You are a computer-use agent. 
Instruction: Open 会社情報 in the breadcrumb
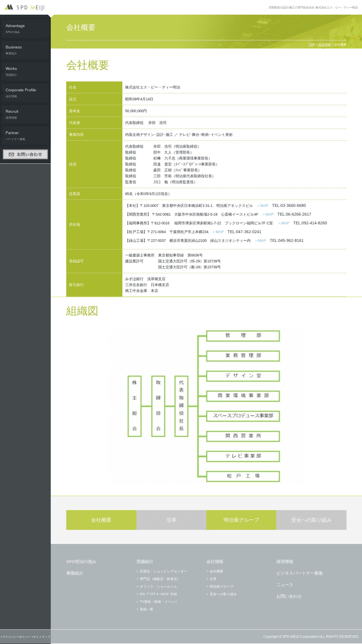tap(325, 45)
